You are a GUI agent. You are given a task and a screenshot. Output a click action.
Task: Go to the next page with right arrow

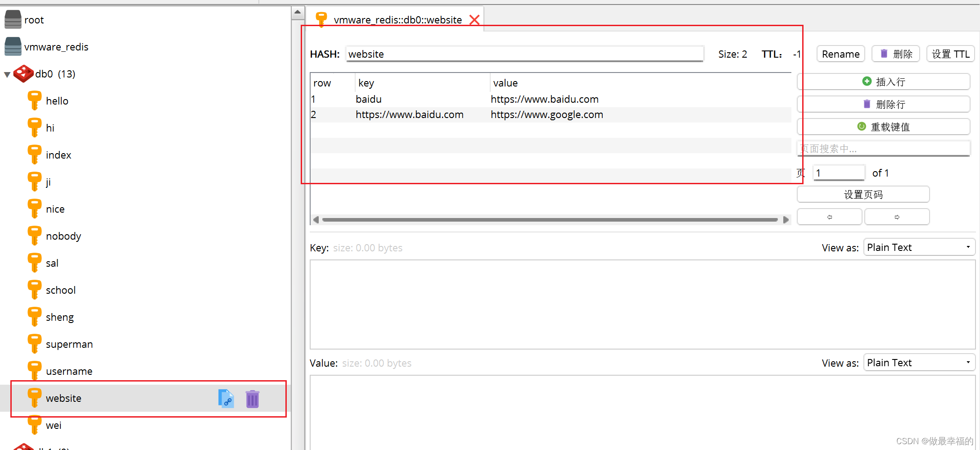(897, 217)
